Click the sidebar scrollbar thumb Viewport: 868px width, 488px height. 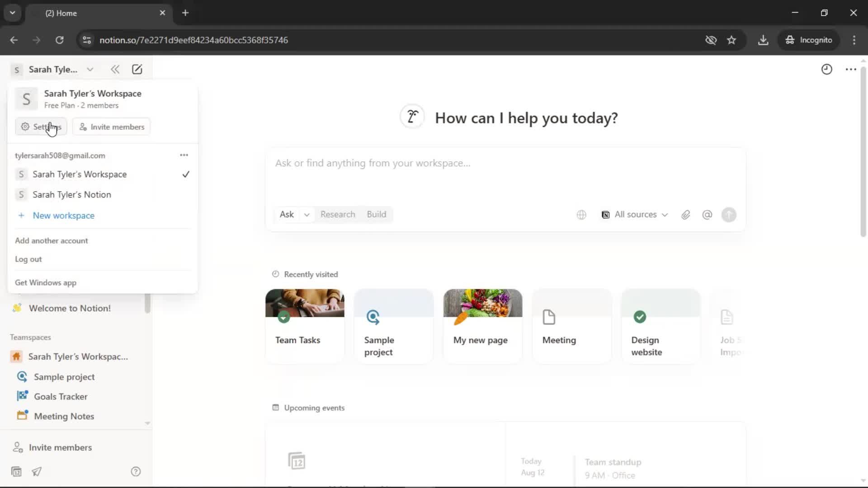click(x=147, y=303)
